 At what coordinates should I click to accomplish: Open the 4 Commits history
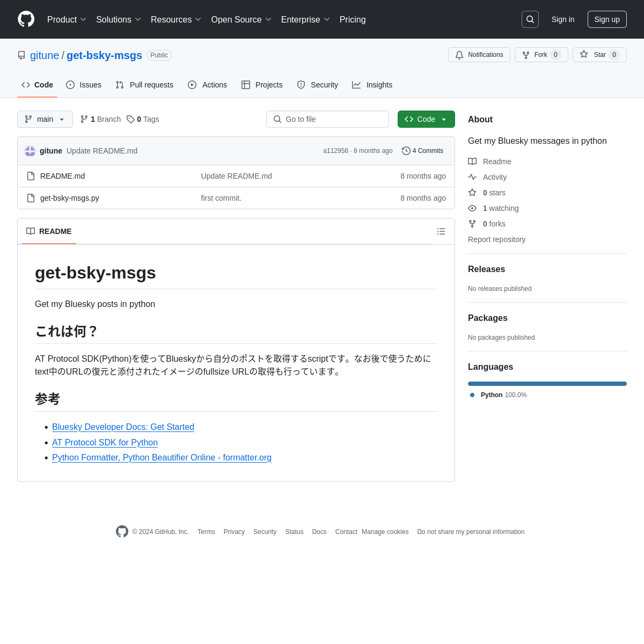tap(423, 151)
